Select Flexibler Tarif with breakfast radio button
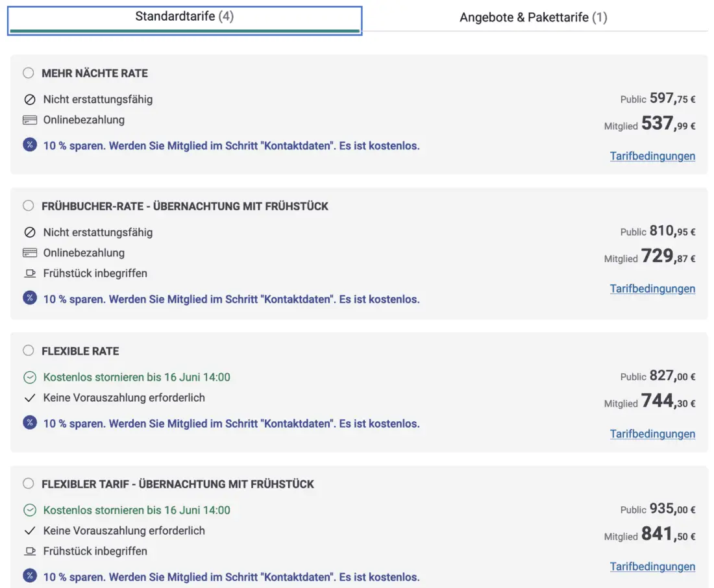 coord(29,484)
